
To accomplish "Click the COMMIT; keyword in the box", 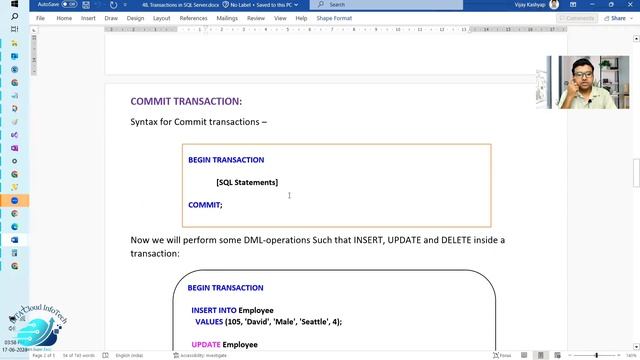I will click(205, 205).
